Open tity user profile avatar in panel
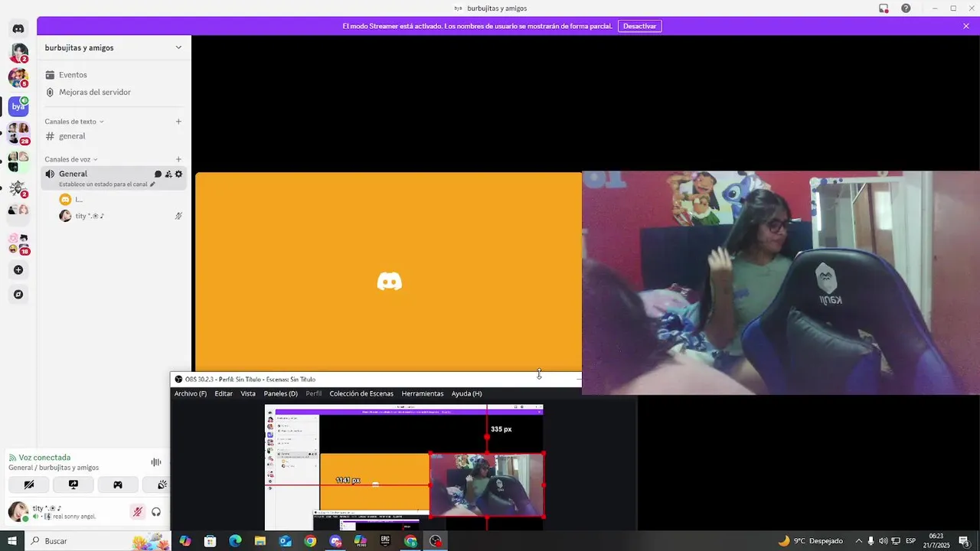The width and height of the screenshot is (980, 551). coord(18,511)
